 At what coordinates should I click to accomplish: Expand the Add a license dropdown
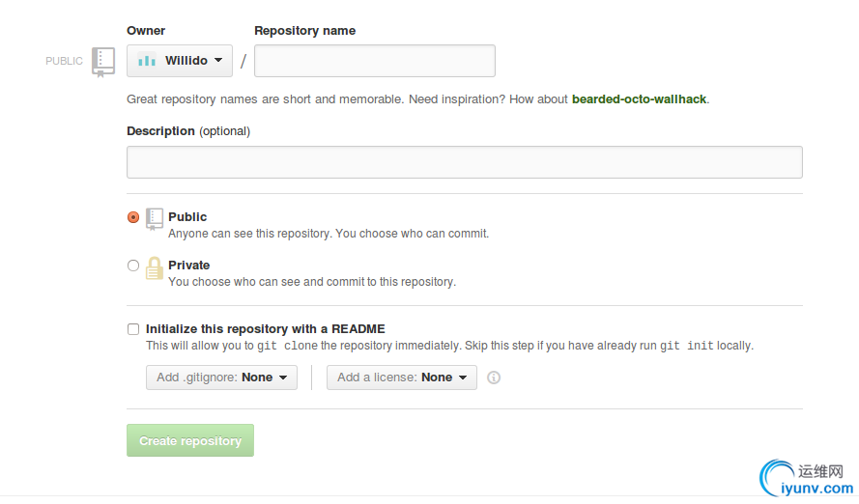click(401, 378)
